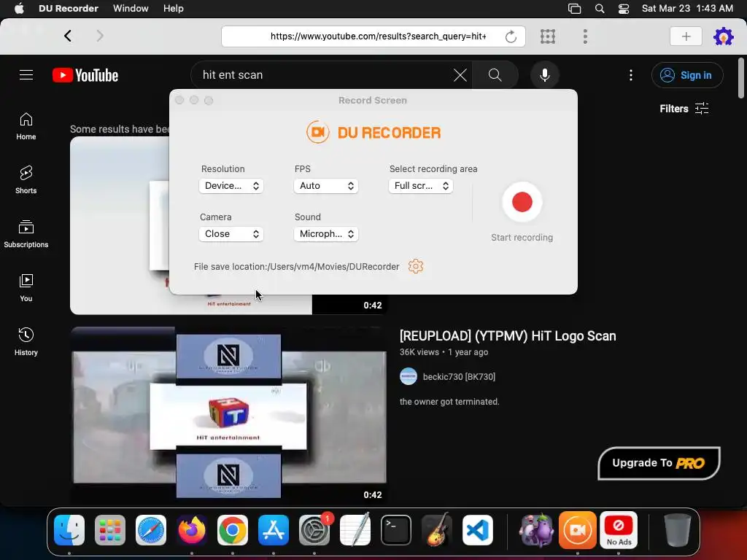Open the Select recording area dropdown
The image size is (747, 560).
click(x=421, y=186)
